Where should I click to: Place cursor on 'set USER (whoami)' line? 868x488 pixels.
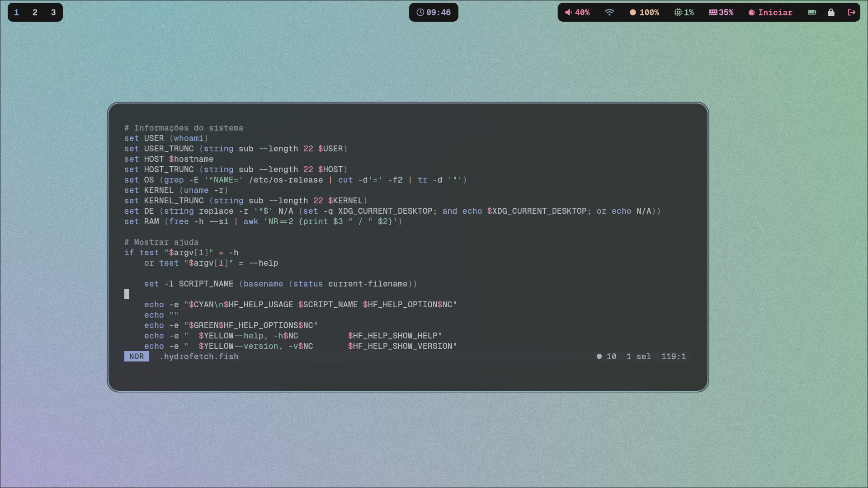click(166, 138)
